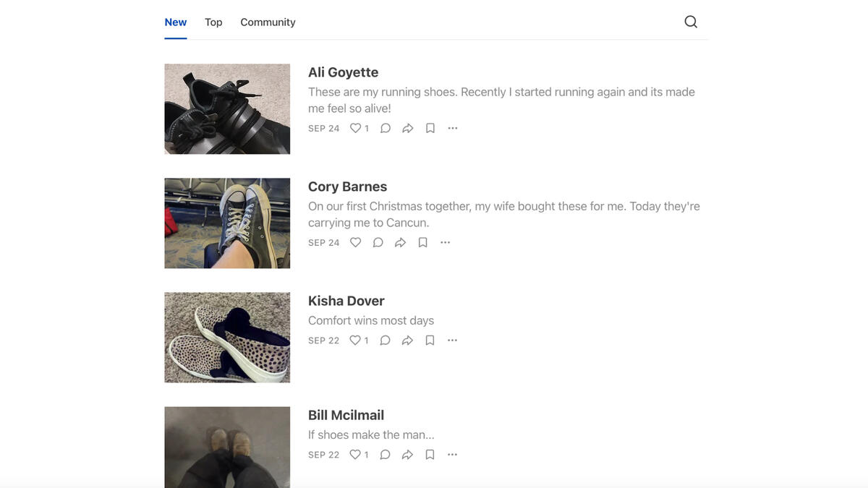
Task: Open search with the magnifying glass icon
Action: click(691, 22)
